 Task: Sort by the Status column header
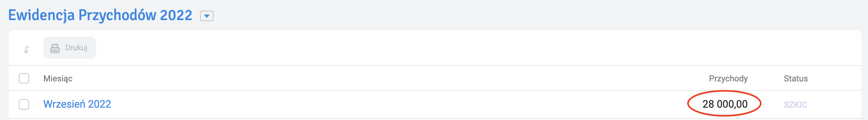tap(796, 78)
